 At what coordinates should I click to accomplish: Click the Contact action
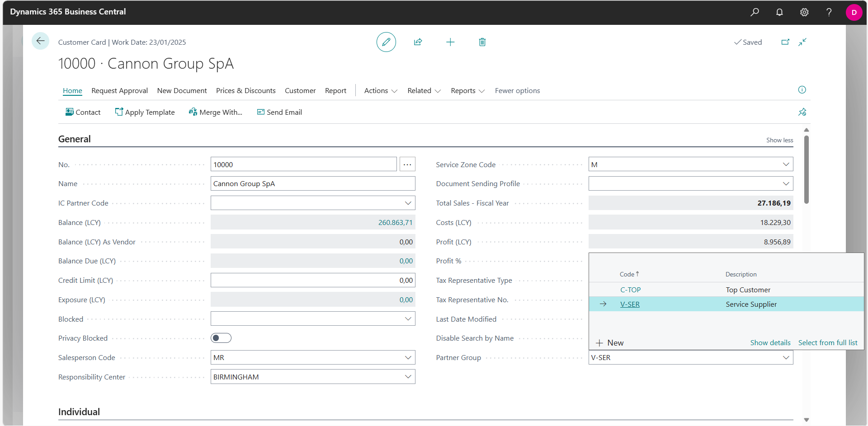pyautogui.click(x=83, y=112)
